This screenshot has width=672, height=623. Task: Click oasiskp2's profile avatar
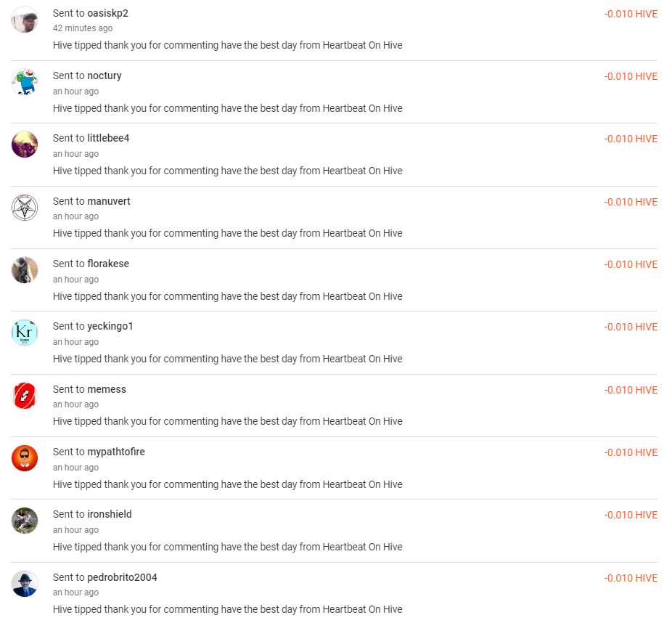tap(25, 20)
